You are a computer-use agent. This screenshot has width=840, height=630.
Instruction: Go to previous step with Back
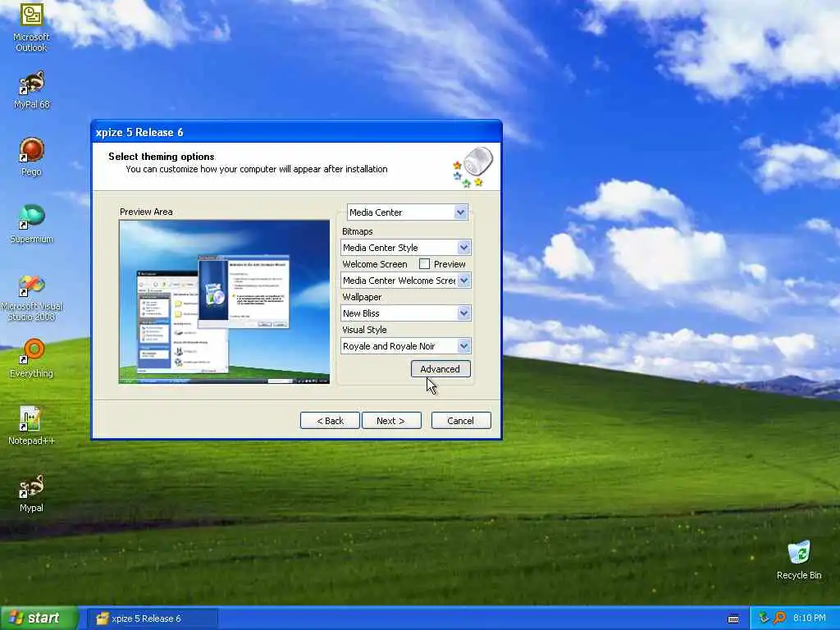330,421
